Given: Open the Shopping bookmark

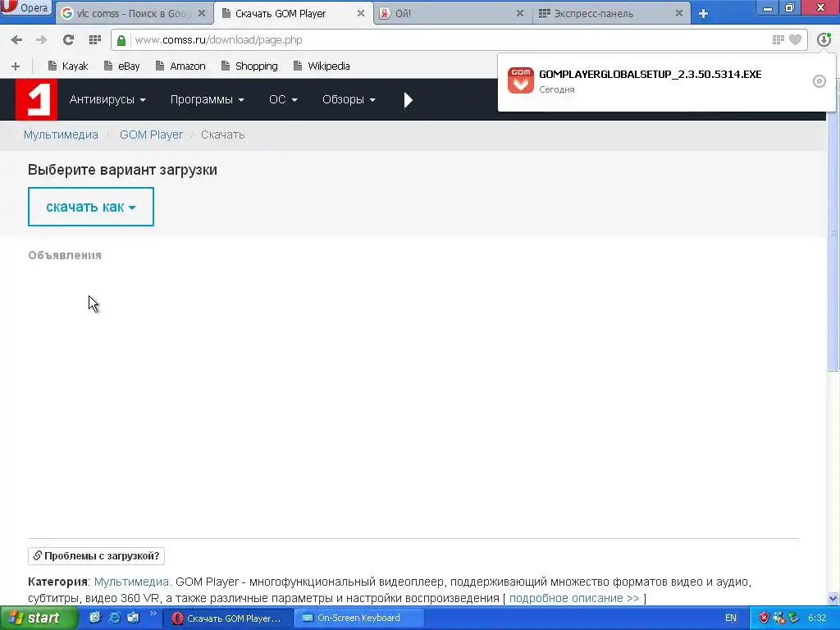Looking at the screenshot, I should (x=249, y=66).
